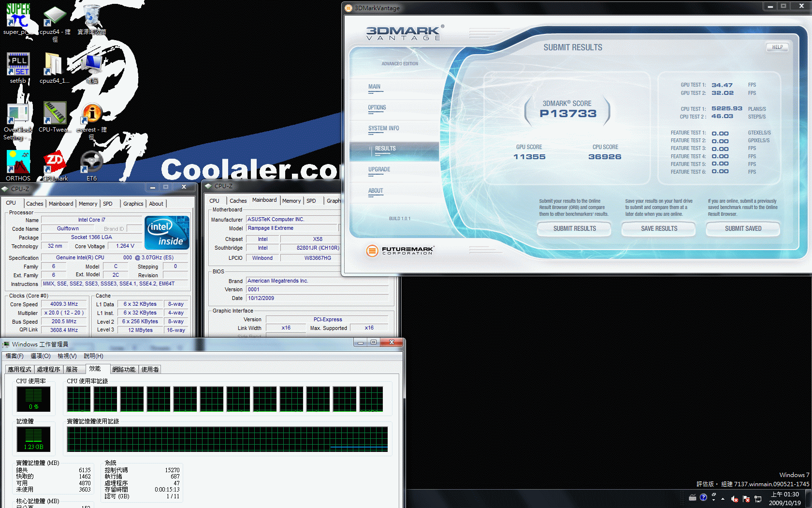Switch to Graphics tab in left CPU-Z window

tap(133, 204)
